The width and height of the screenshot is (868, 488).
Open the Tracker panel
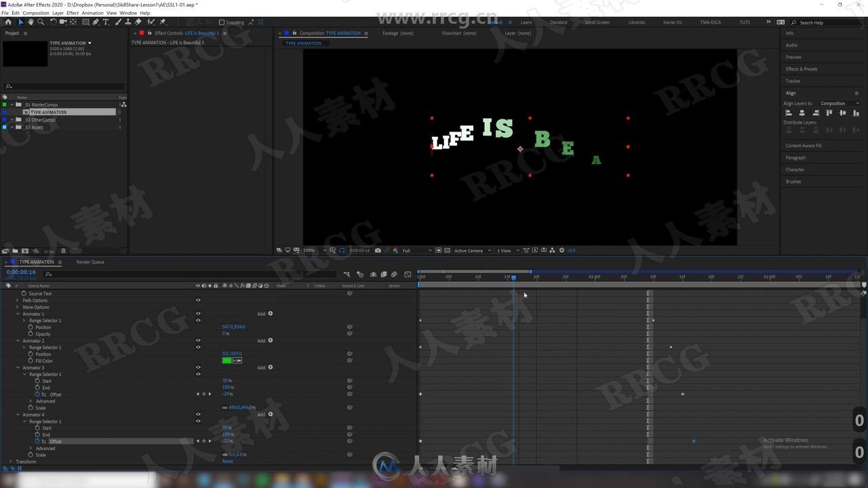793,81
